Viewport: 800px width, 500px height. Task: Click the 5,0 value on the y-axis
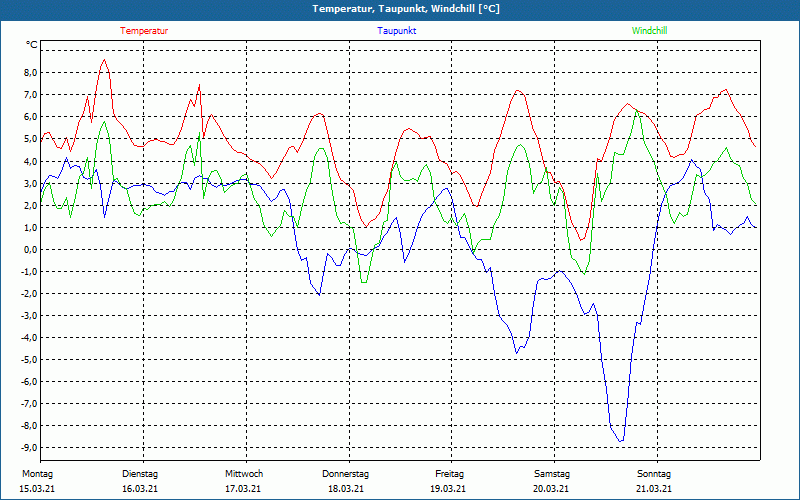[x=31, y=139]
